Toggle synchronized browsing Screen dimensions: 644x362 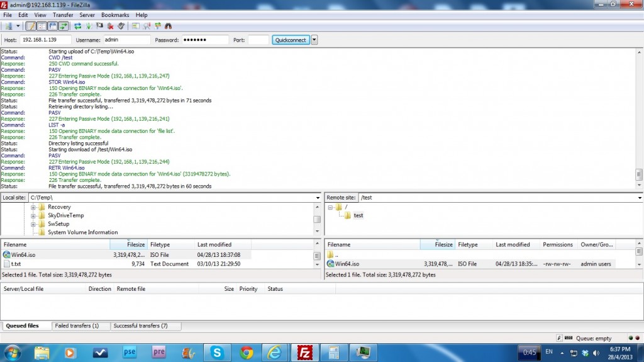pyautogui.click(x=158, y=26)
